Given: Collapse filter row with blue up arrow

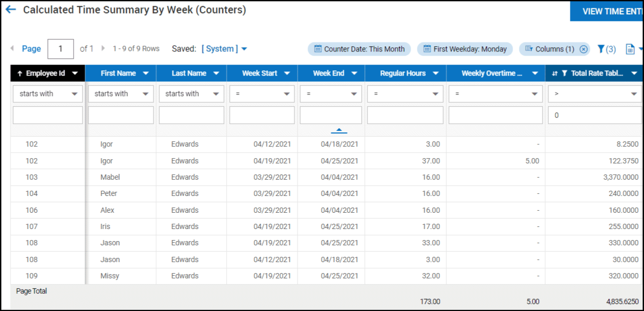Looking at the screenshot, I should 339,130.
